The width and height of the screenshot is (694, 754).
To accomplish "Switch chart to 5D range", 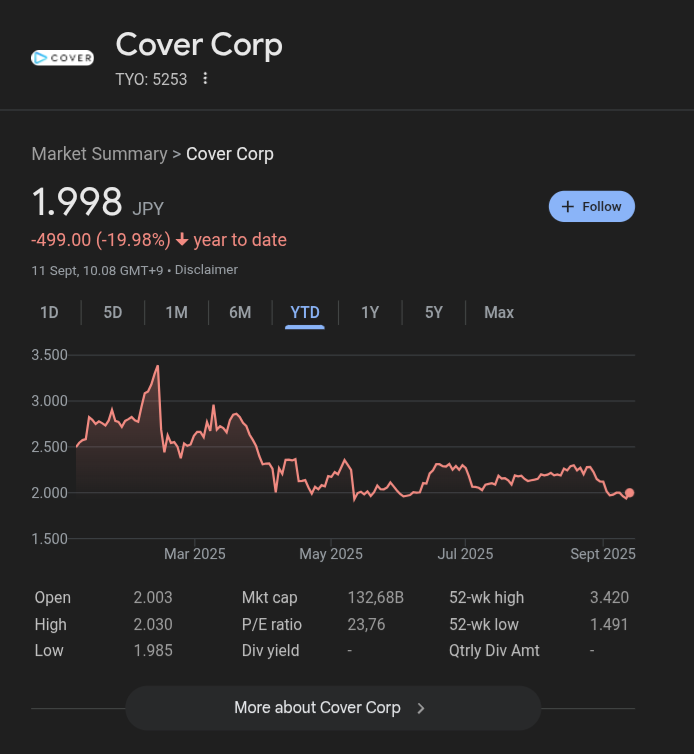I will click(x=113, y=313).
